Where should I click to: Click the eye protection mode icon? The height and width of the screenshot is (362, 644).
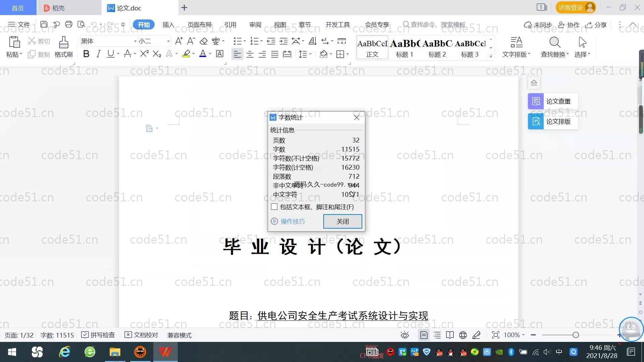[405, 335]
